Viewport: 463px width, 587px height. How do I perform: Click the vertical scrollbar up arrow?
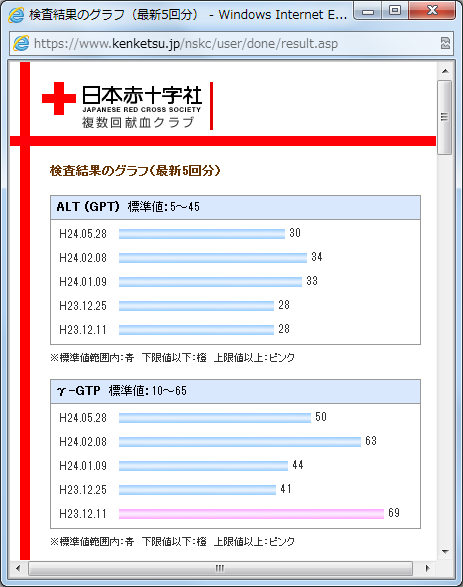[445, 71]
